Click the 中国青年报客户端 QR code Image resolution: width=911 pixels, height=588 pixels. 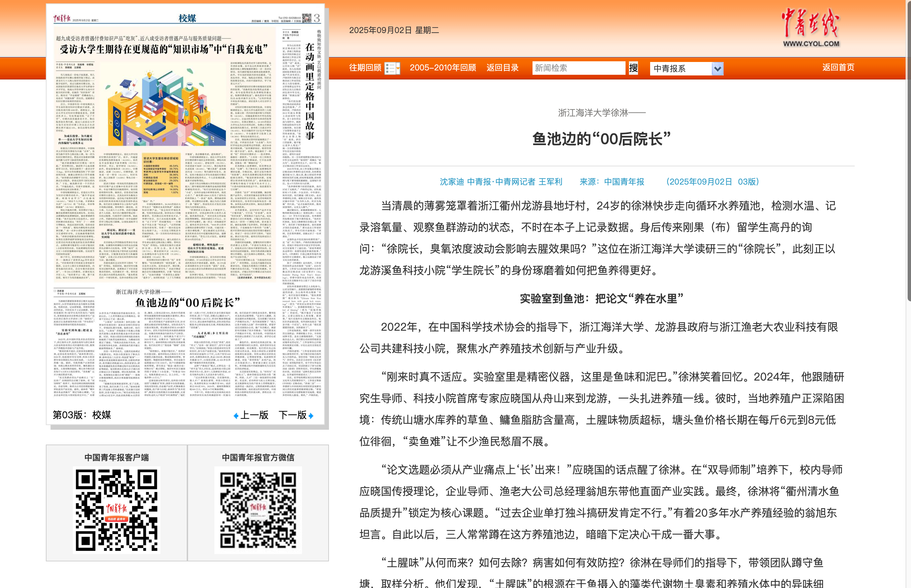(117, 510)
